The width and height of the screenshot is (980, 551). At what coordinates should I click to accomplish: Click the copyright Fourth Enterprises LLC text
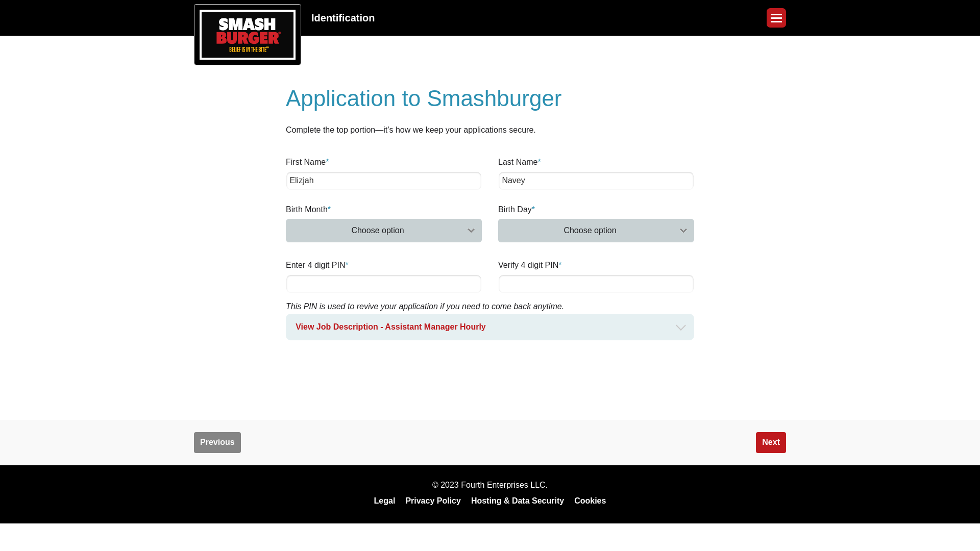point(490,485)
